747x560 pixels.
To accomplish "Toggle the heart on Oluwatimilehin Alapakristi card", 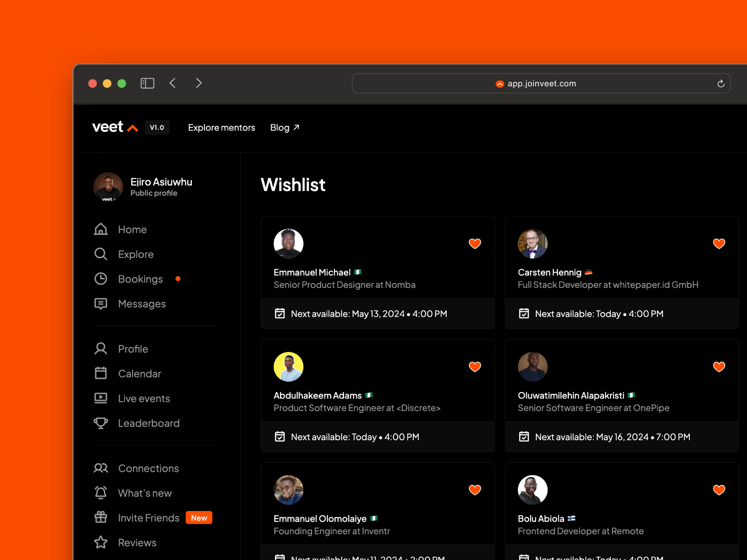I will pos(719,367).
